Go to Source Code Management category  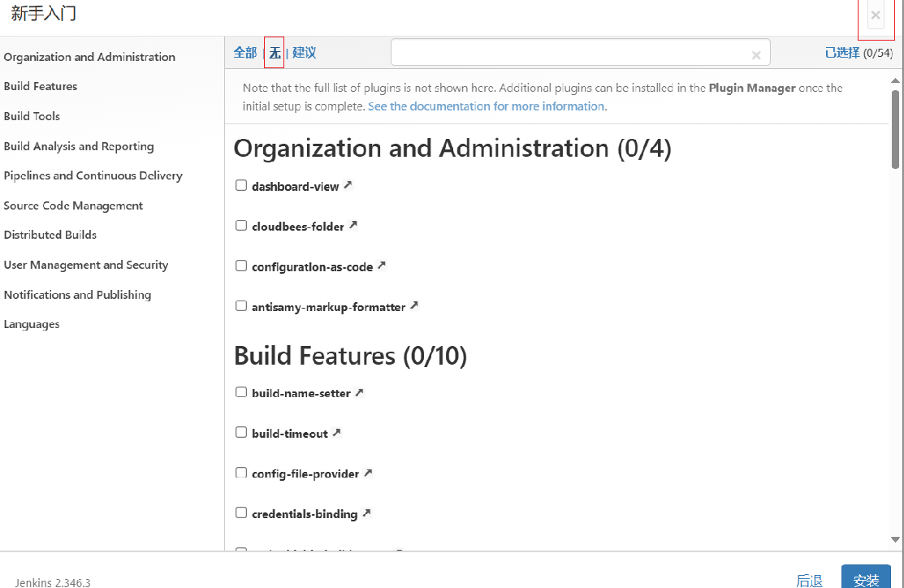(x=73, y=205)
